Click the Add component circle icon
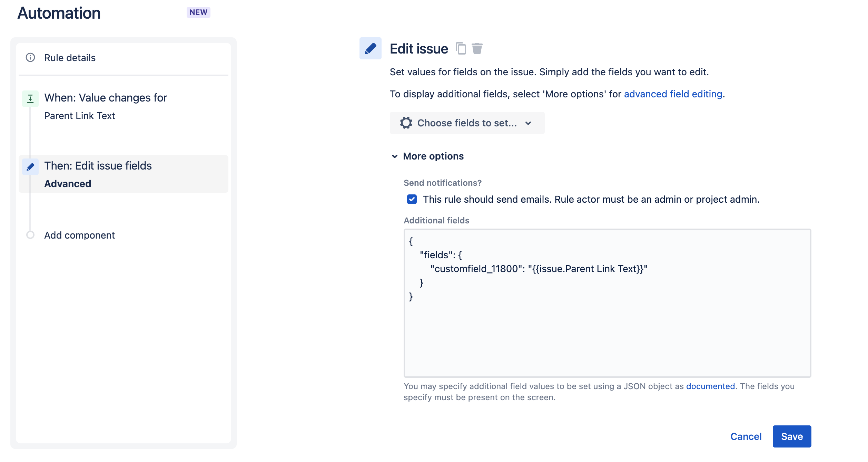 30,235
